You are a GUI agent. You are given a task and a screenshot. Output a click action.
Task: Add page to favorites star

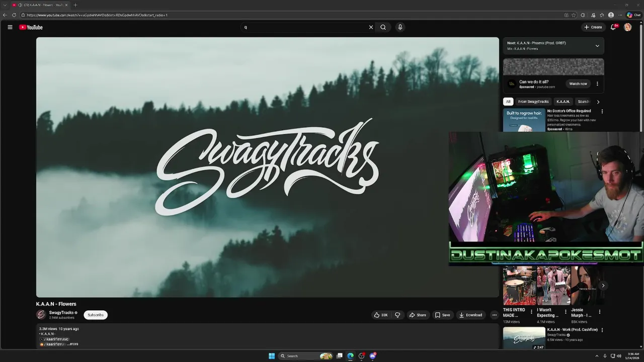coord(574,15)
